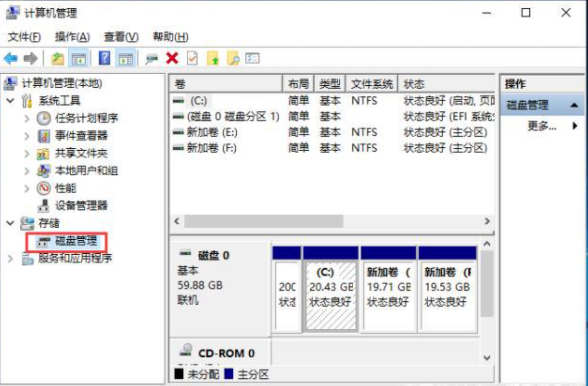Viewport: 588px width, 386px height.
Task: Collapse the 系统工具 tree node
Action: [10, 101]
